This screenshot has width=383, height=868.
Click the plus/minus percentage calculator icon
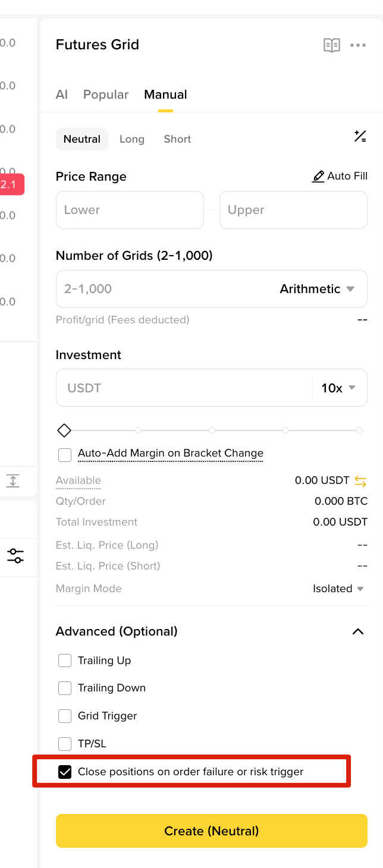click(360, 136)
